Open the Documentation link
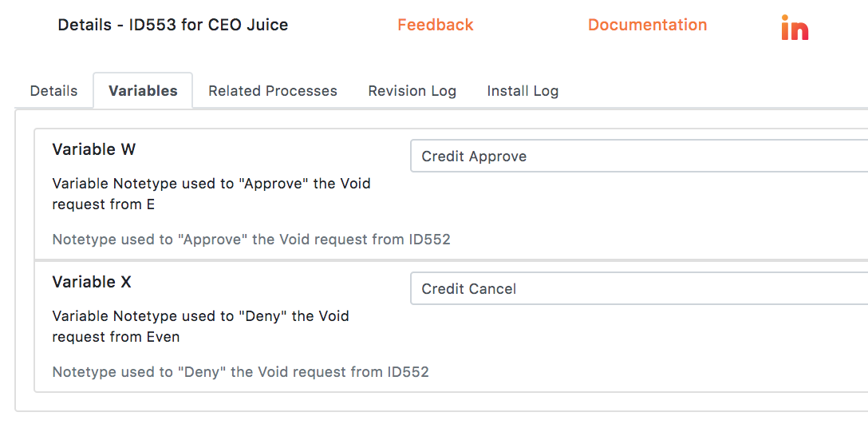This screenshot has width=868, height=436. point(647,25)
